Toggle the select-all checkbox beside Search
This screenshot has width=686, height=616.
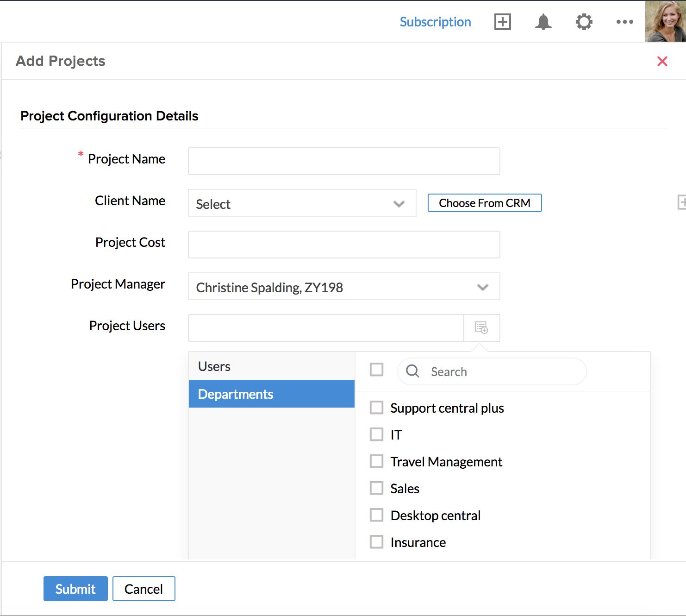376,370
